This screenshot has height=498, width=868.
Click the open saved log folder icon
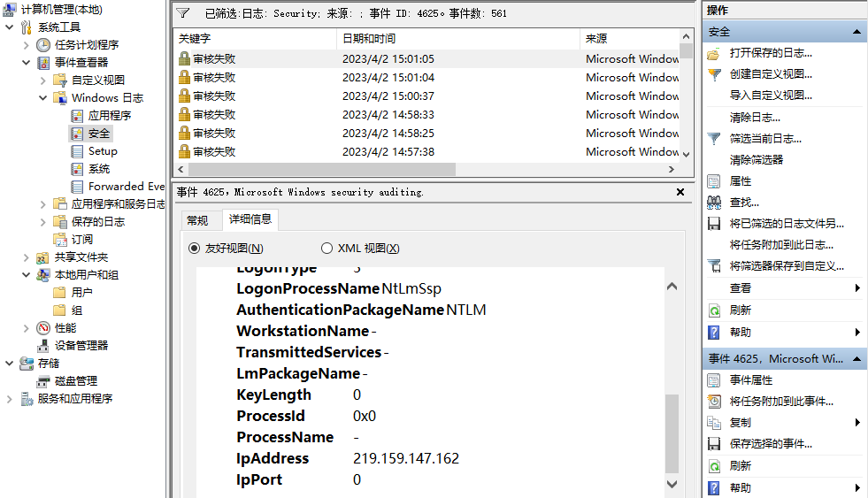click(x=714, y=53)
